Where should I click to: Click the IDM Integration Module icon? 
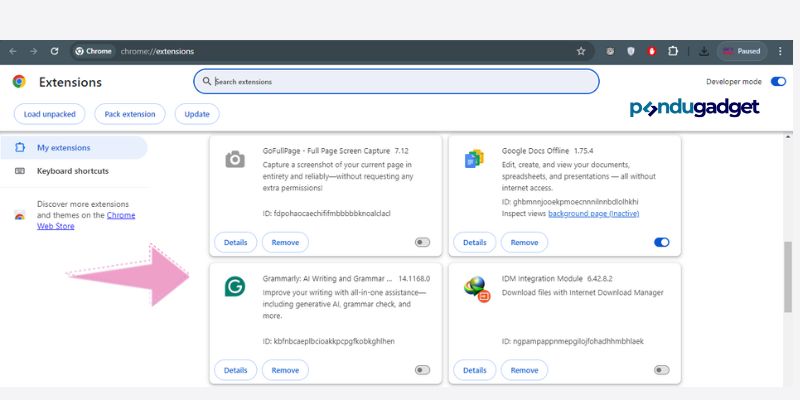477,289
